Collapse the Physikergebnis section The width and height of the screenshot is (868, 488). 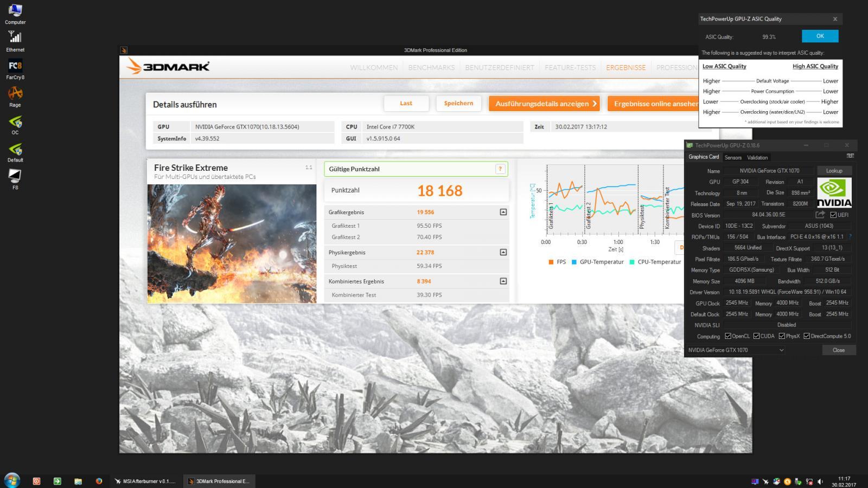coord(503,252)
